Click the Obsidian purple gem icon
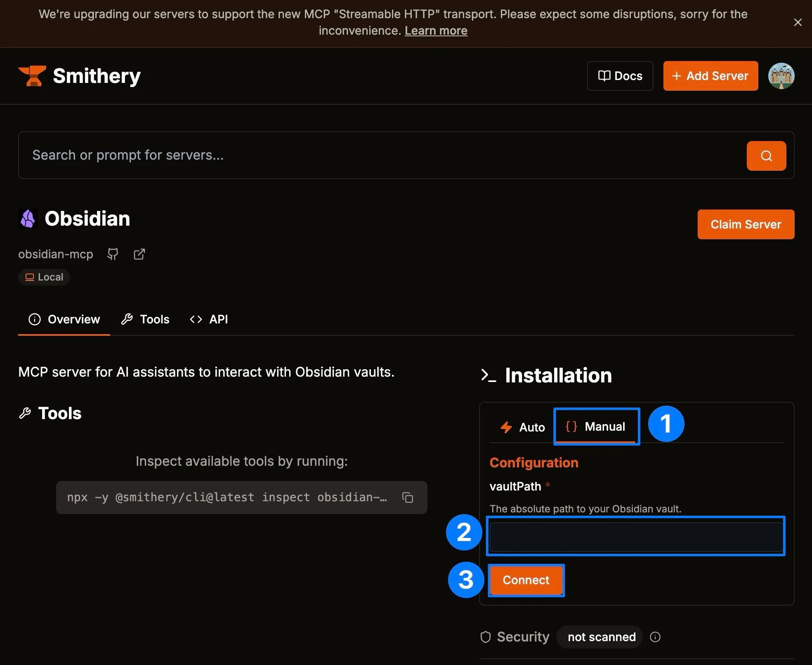 28,219
